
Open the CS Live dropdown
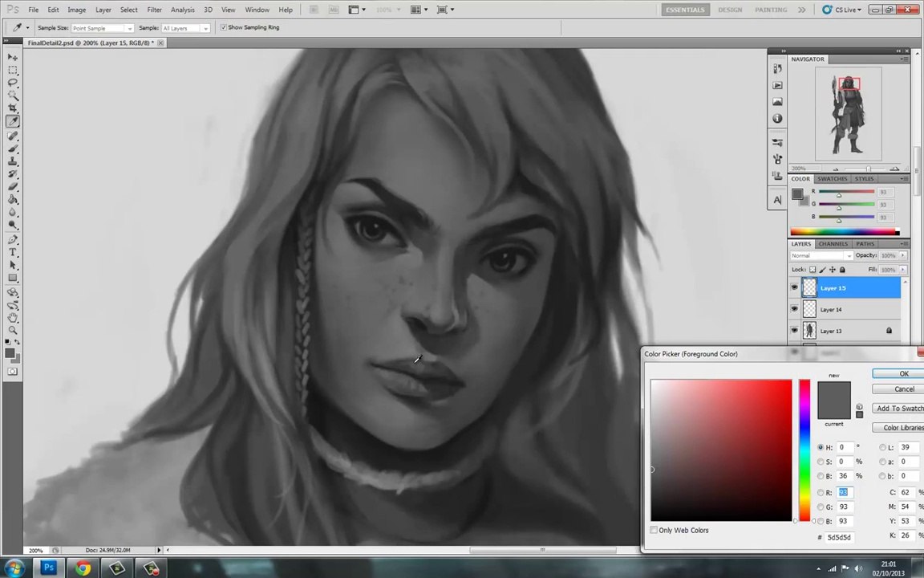point(843,10)
